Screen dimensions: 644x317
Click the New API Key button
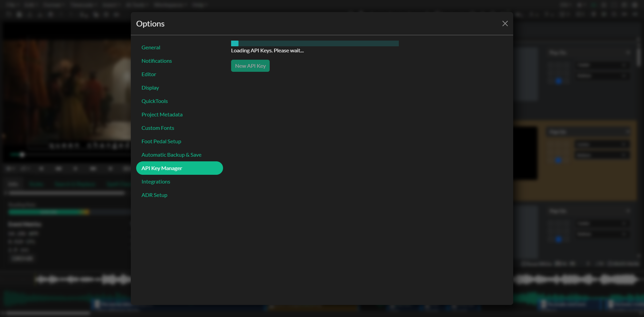[250, 66]
